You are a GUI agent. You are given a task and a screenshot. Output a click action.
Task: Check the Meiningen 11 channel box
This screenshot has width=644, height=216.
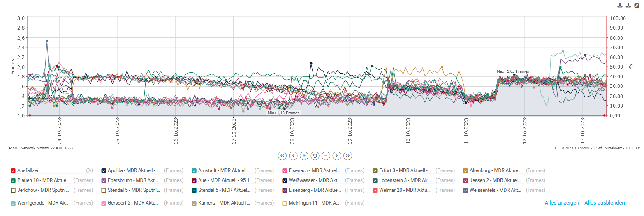click(x=285, y=203)
